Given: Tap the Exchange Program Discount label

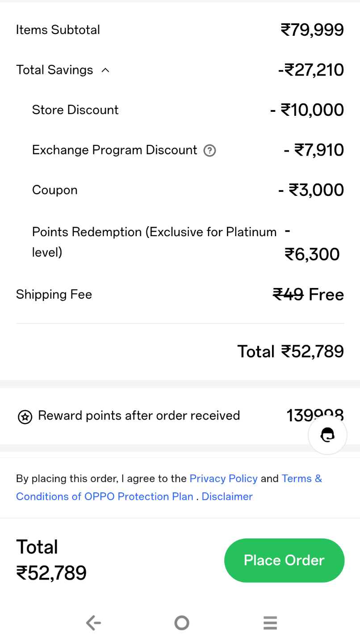Looking at the screenshot, I should point(114,150).
